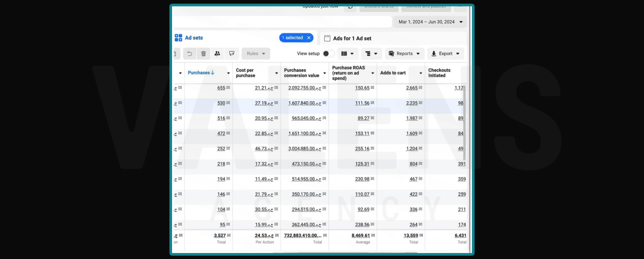Click the adds to cart value 804
Screen dimensions: 644x259
tap(414, 164)
